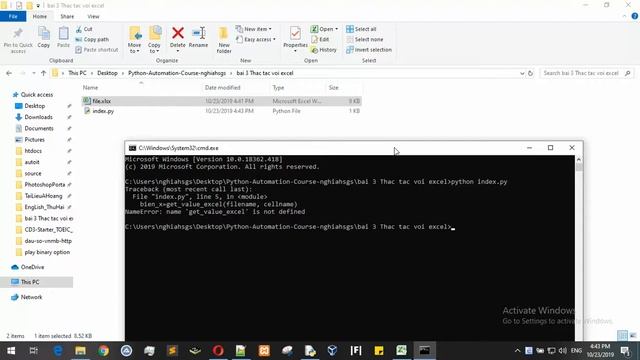The height and width of the screenshot is (360, 640).
Task: Open the ribbon Open dropdown
Action: pos(324,29)
